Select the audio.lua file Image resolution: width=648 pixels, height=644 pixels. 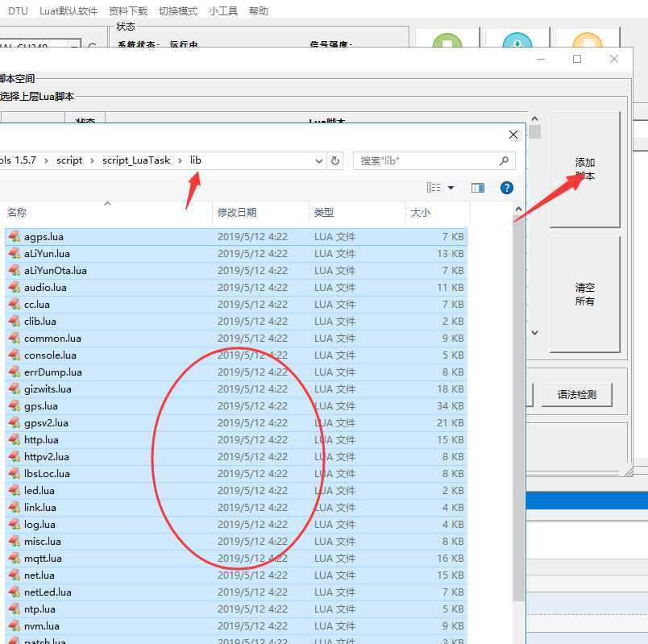[236, 288]
